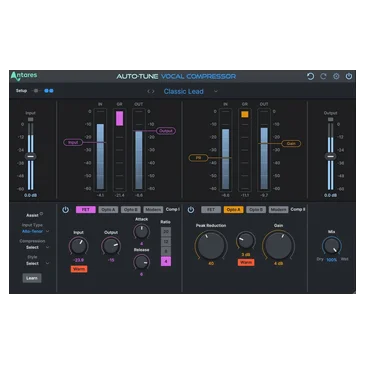Click the Comp I Output knob

[x=111, y=246]
